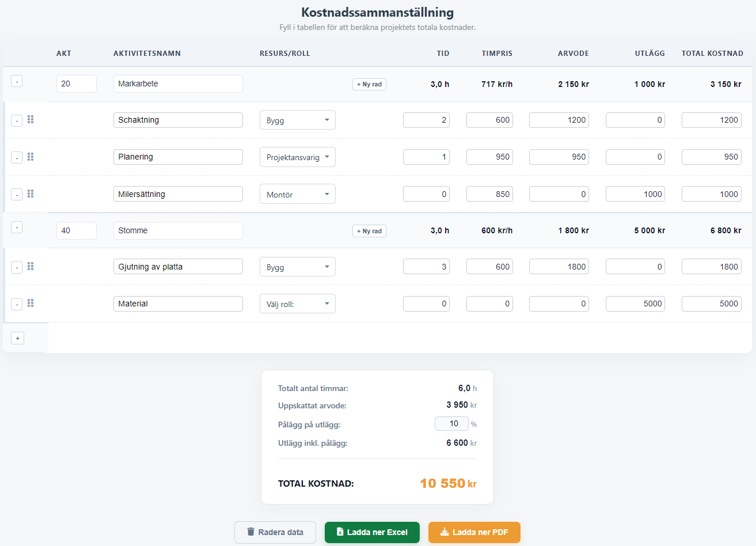
Task: Delete the Milersättning row using minus button
Action: (x=17, y=195)
